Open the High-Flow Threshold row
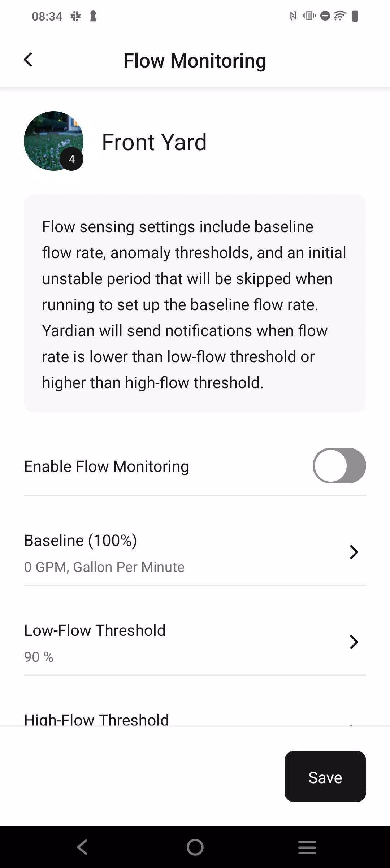Screen dimensions: 390x868 195,719
